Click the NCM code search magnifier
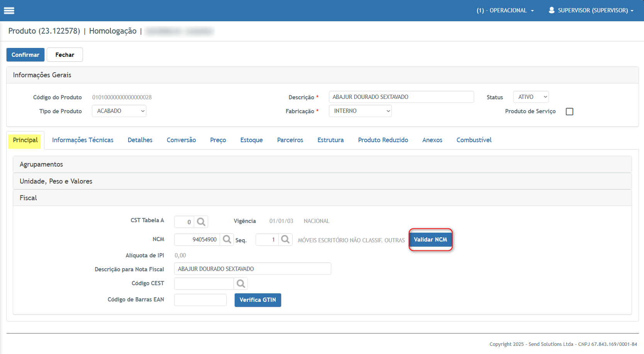This screenshot has height=354, width=644. (227, 240)
